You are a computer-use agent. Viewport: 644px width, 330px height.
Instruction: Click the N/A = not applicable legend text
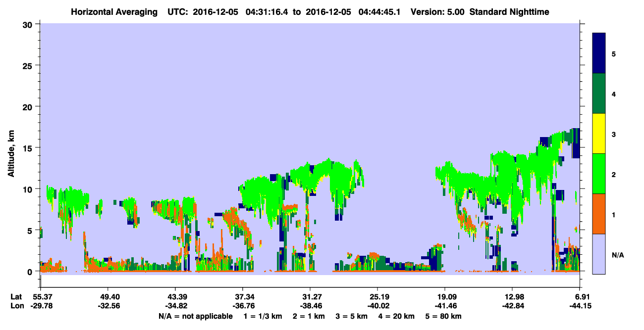pos(195,316)
